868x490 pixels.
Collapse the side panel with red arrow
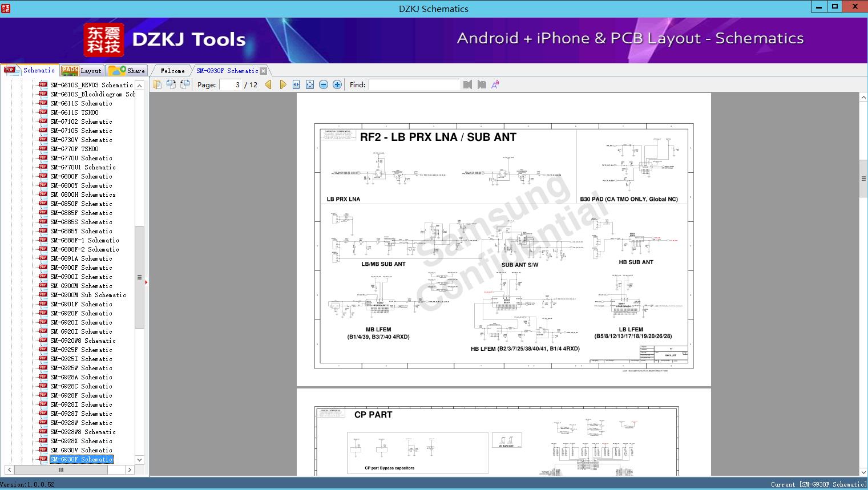(146, 282)
